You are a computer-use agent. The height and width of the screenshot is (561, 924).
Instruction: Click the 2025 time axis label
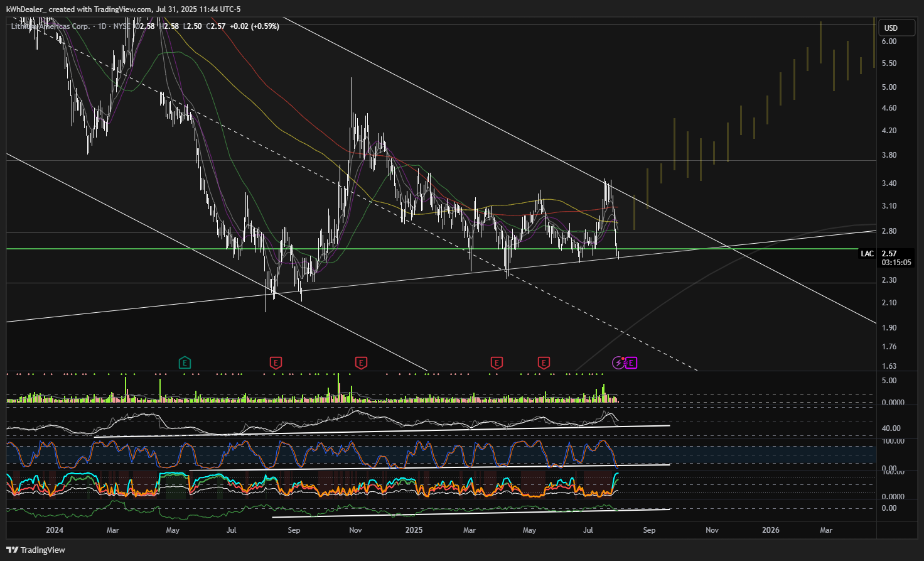[x=414, y=530]
